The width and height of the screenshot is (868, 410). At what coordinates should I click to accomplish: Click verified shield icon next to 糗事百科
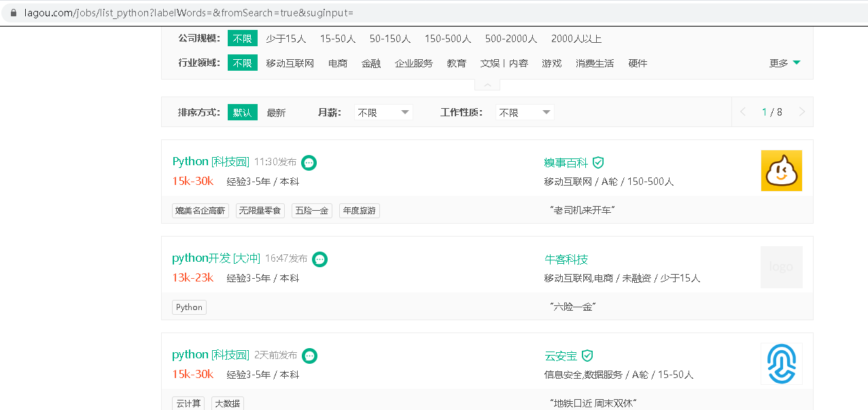pyautogui.click(x=598, y=163)
